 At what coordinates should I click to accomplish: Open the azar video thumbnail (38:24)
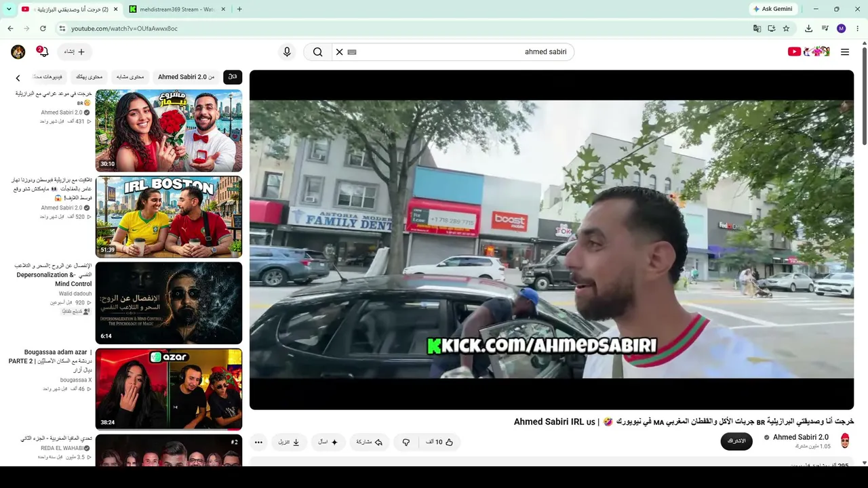(169, 389)
